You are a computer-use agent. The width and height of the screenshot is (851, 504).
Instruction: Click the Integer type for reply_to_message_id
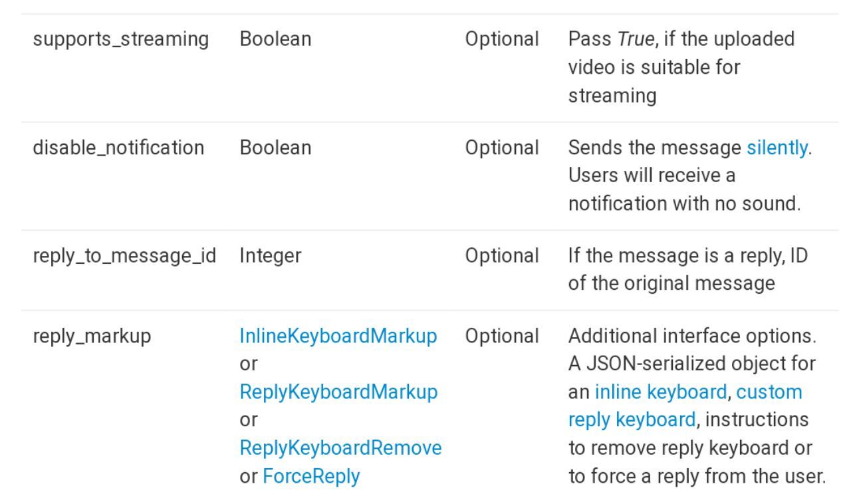coord(271,256)
